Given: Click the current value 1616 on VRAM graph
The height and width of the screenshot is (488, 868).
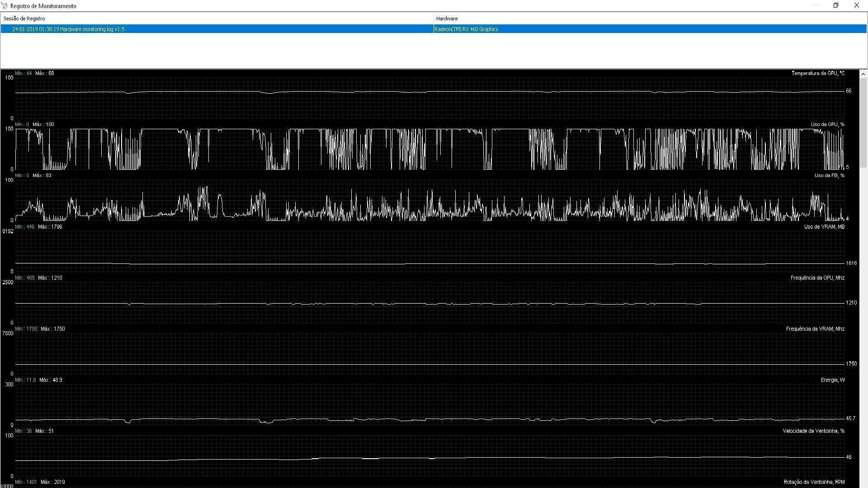Looking at the screenshot, I should point(851,263).
